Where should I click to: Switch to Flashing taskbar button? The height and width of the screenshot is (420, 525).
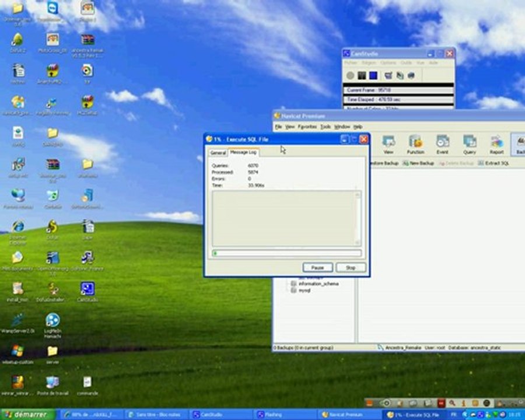pos(285,415)
